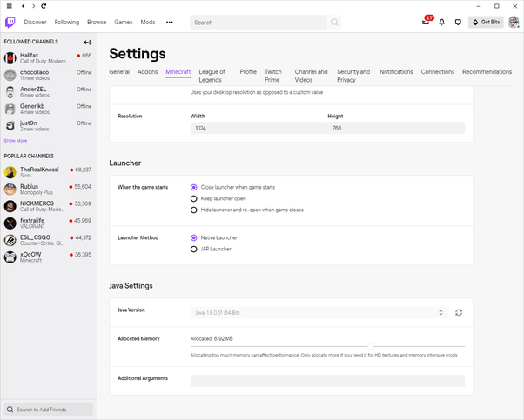Open TheRealKnossi channel avatar
This screenshot has width=524, height=420.
(10, 172)
